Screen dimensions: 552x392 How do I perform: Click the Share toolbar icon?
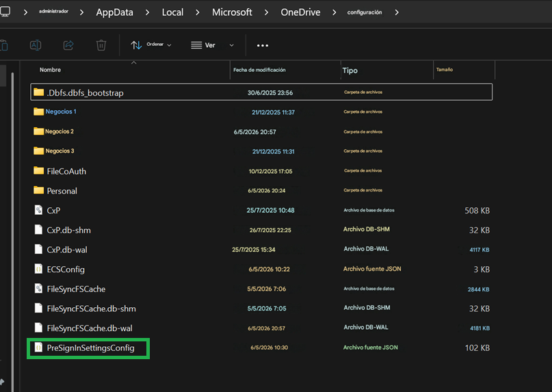pos(68,45)
